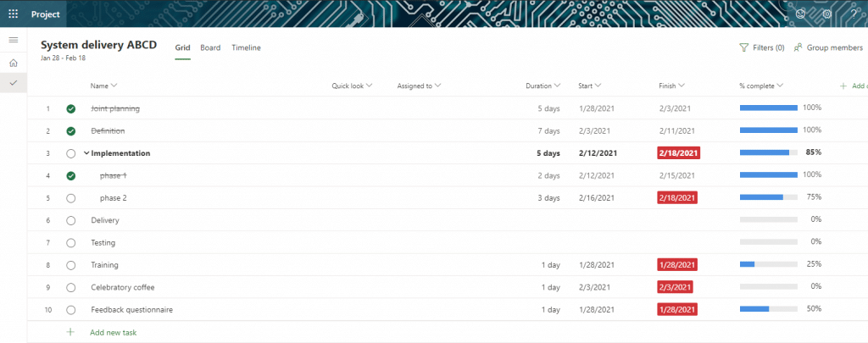Expand the hamburger navigation menu

pyautogui.click(x=13, y=41)
